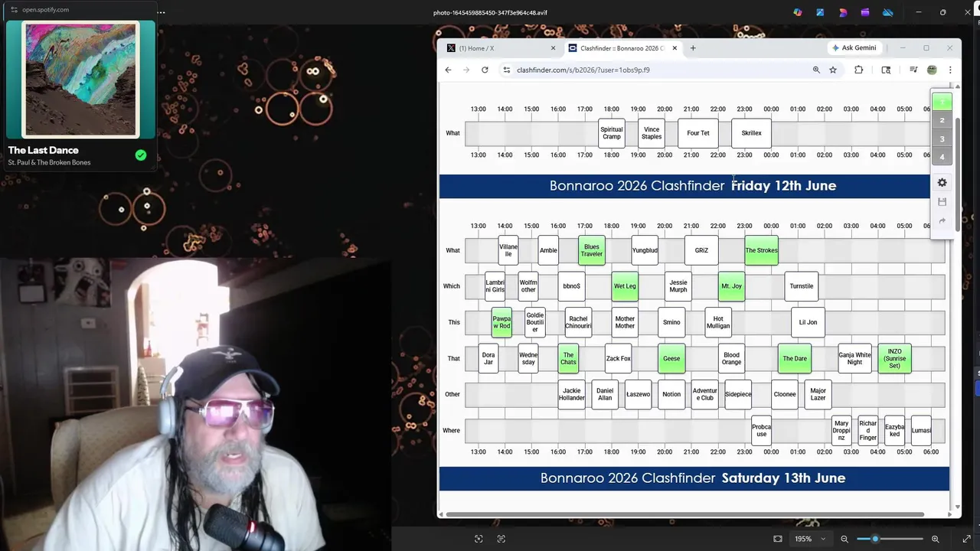View site information icon in address bar

click(506, 70)
